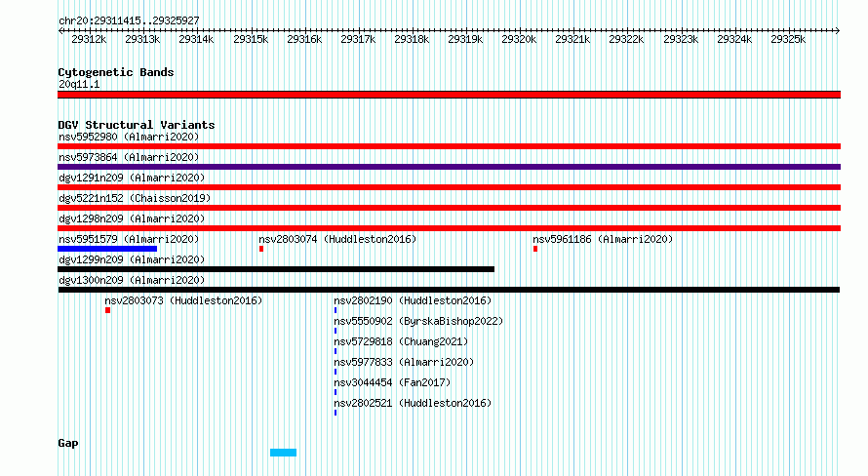
Task: Click the 29320k ruler position
Action: (519, 39)
